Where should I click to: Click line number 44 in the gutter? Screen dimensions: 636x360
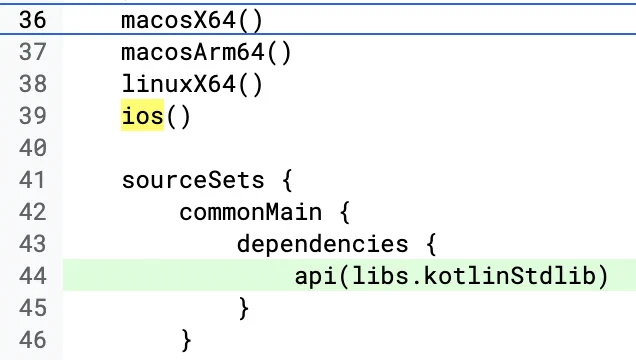[32, 276]
